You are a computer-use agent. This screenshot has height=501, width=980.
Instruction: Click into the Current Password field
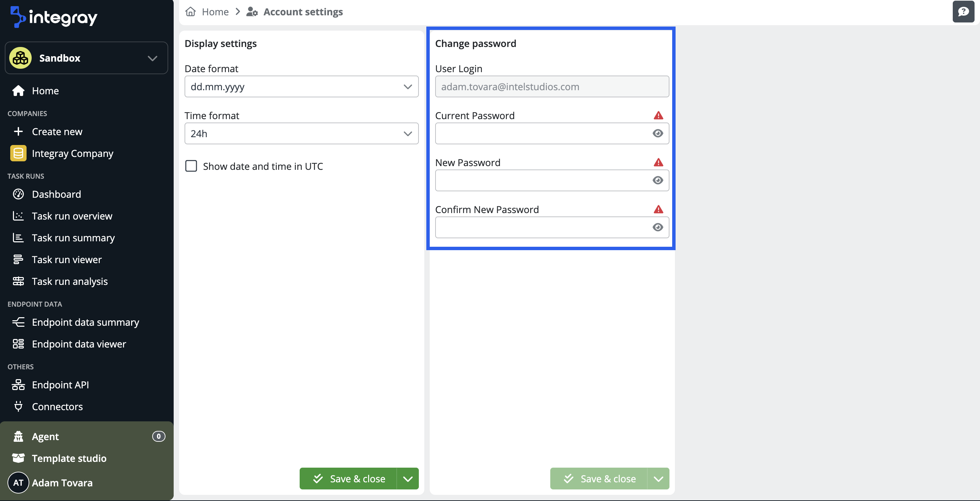(542, 133)
